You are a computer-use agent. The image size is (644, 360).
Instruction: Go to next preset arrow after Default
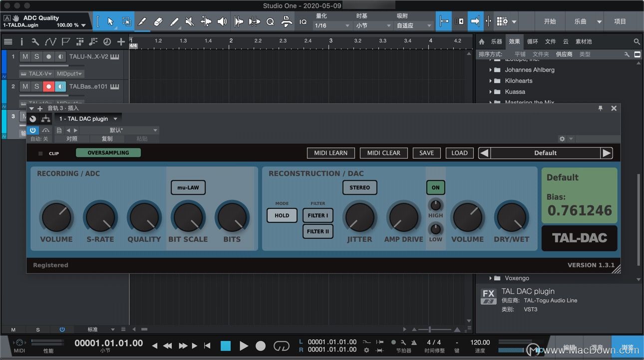click(607, 153)
